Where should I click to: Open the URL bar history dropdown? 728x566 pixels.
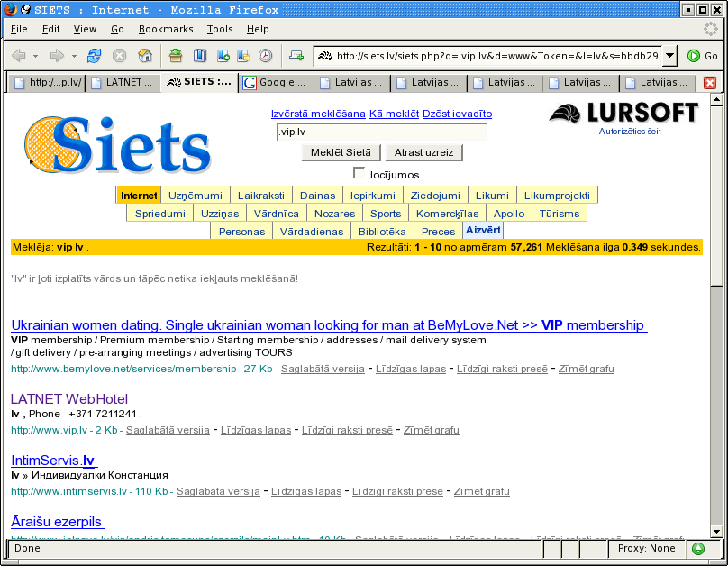669,56
